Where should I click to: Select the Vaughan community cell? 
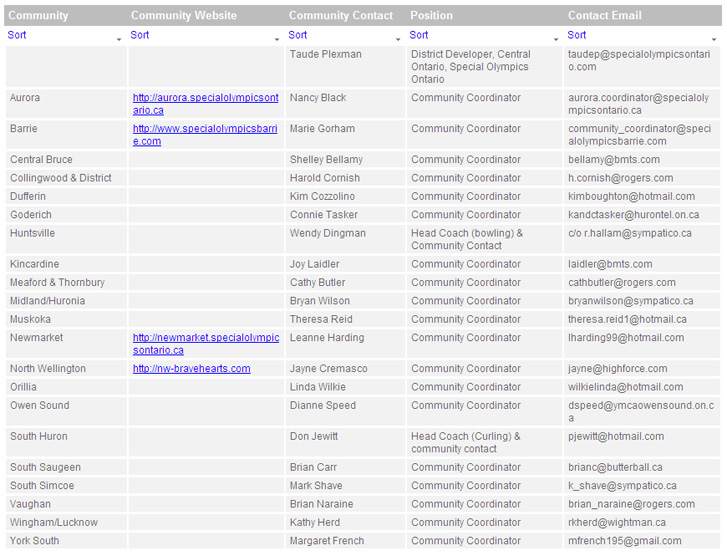pyautogui.click(x=66, y=504)
